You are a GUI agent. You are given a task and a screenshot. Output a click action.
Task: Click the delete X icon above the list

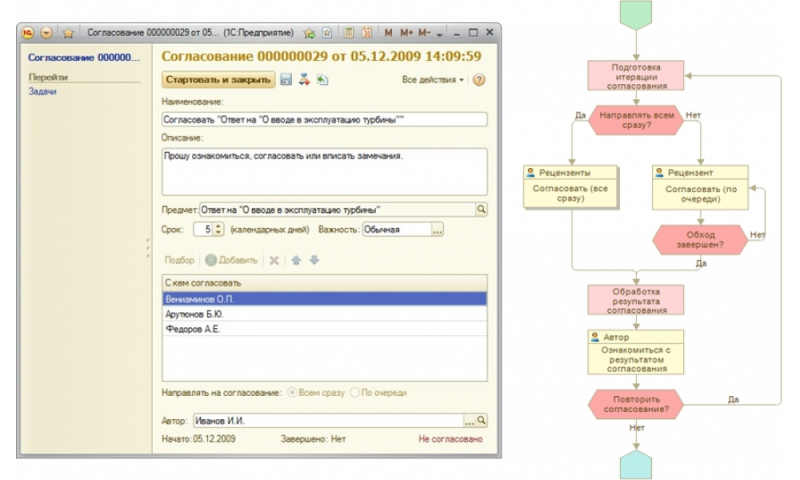273,260
